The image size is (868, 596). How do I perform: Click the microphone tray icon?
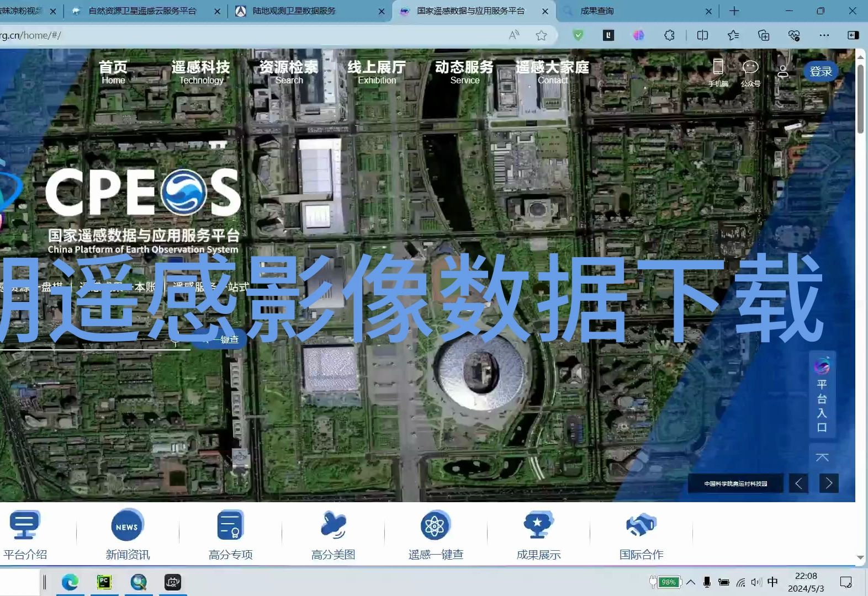pyautogui.click(x=707, y=582)
